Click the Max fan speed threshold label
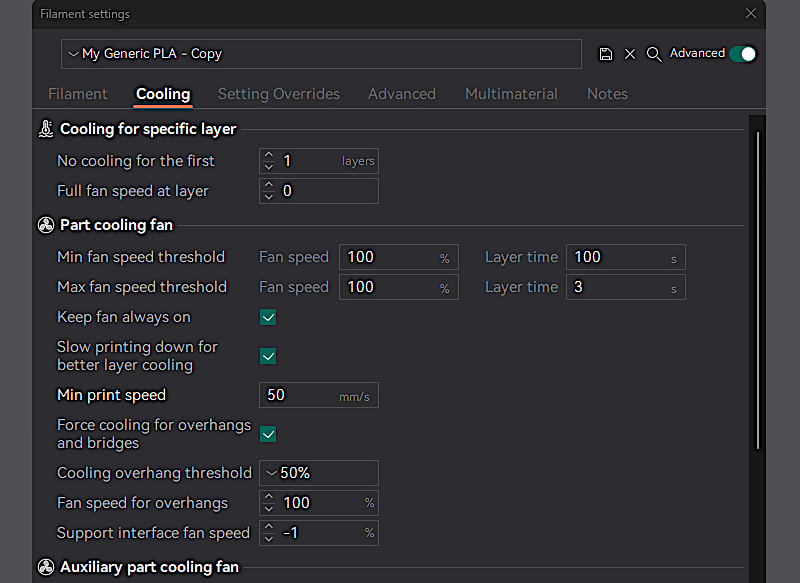Screen dimensions: 800x583 142,287
